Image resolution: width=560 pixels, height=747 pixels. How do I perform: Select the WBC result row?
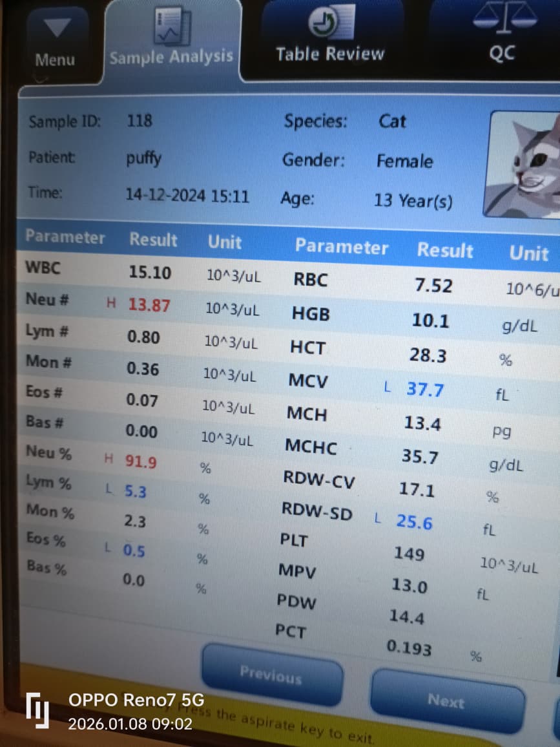tap(150, 273)
